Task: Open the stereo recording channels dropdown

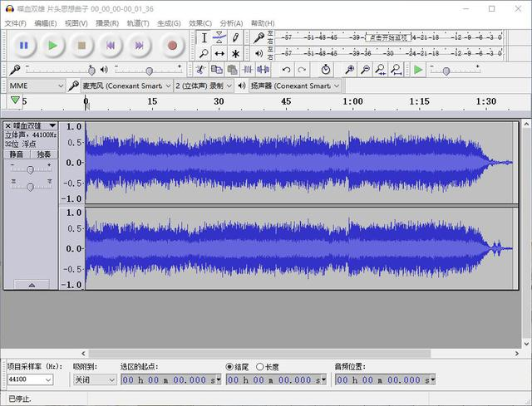Action: (x=204, y=86)
